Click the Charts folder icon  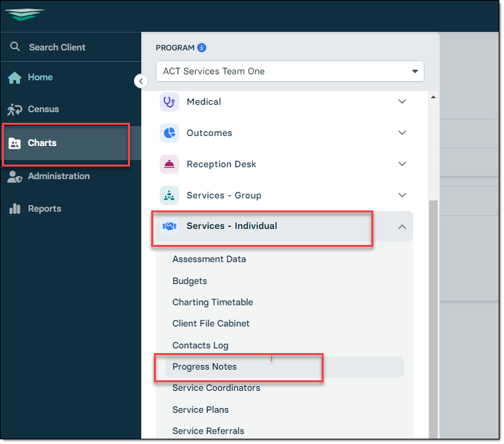pyautogui.click(x=15, y=143)
